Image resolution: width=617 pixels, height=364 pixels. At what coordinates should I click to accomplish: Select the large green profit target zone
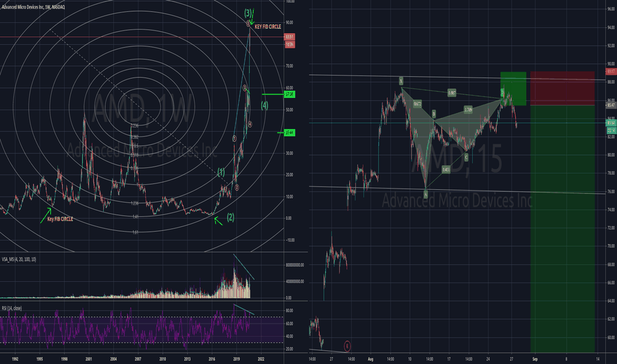pos(562,228)
